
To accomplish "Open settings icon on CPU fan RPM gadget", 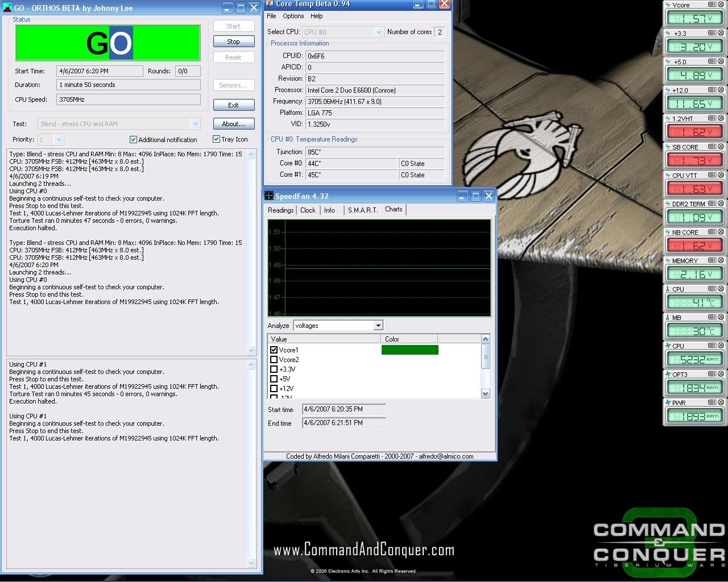I will [712, 346].
